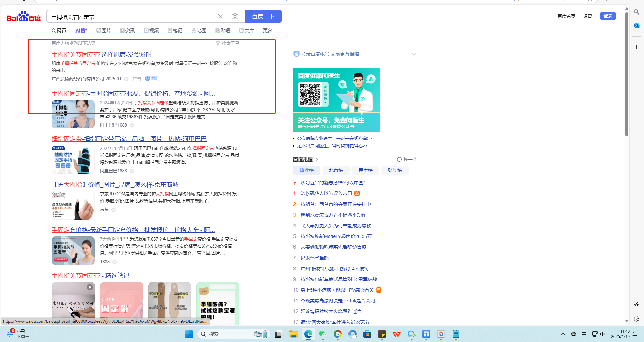Click the 百度一下 search button
The image size is (644, 342).
point(263,16)
